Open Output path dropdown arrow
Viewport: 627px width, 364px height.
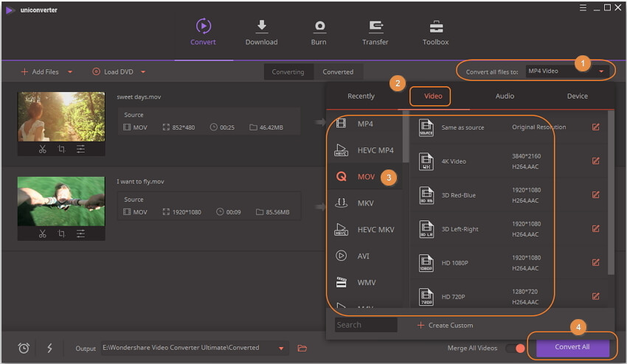[x=281, y=349]
